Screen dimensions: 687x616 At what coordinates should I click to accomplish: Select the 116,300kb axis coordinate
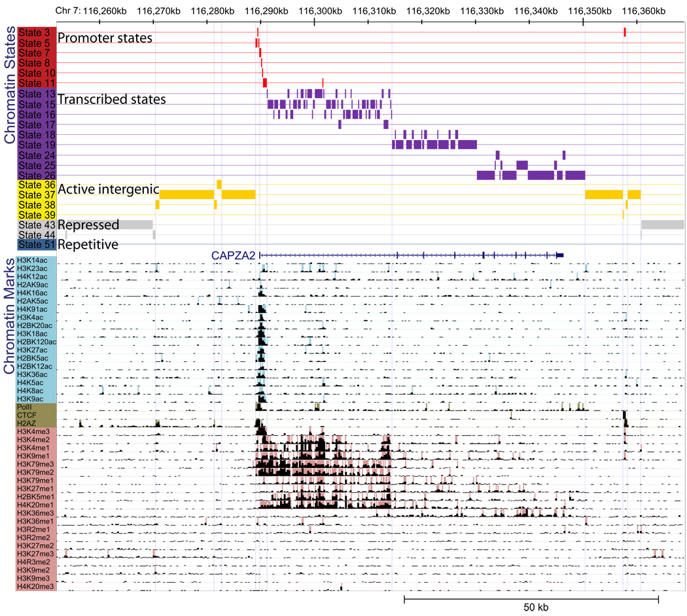pyautogui.click(x=321, y=11)
